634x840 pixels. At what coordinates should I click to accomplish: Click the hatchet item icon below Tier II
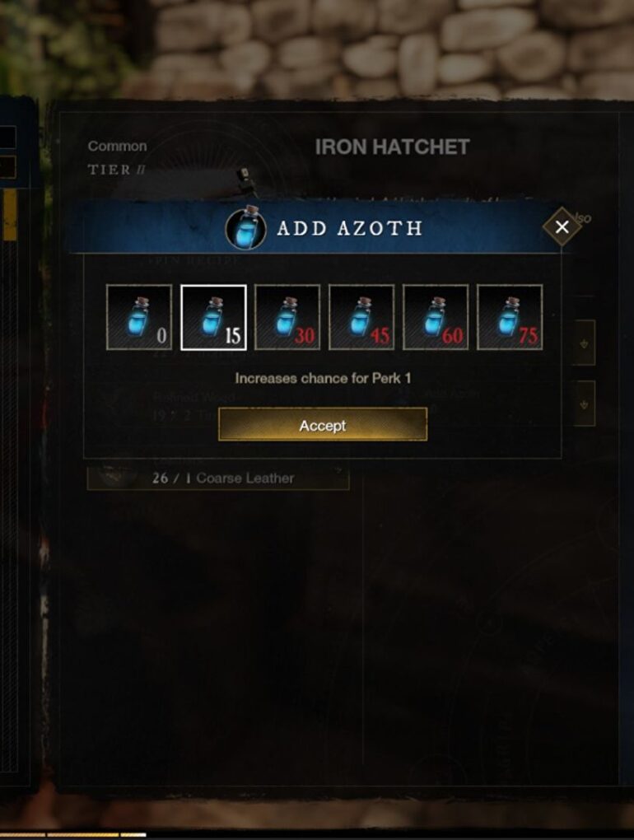[x=245, y=180]
